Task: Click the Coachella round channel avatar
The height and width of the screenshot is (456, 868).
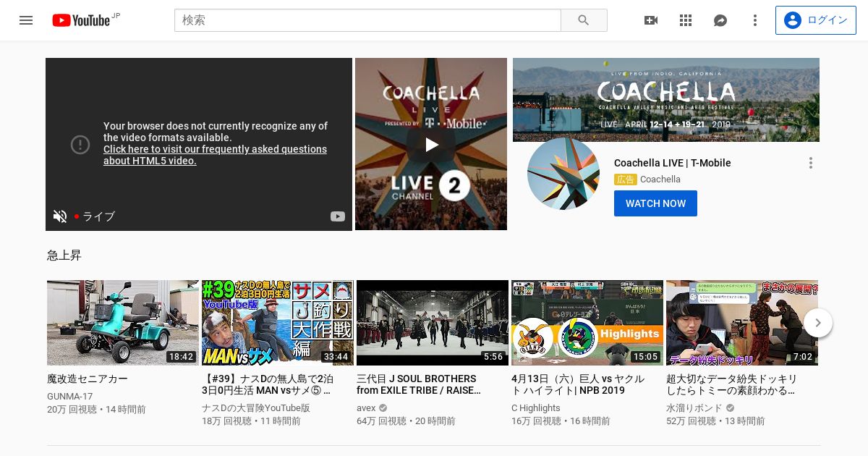Action: (563, 174)
